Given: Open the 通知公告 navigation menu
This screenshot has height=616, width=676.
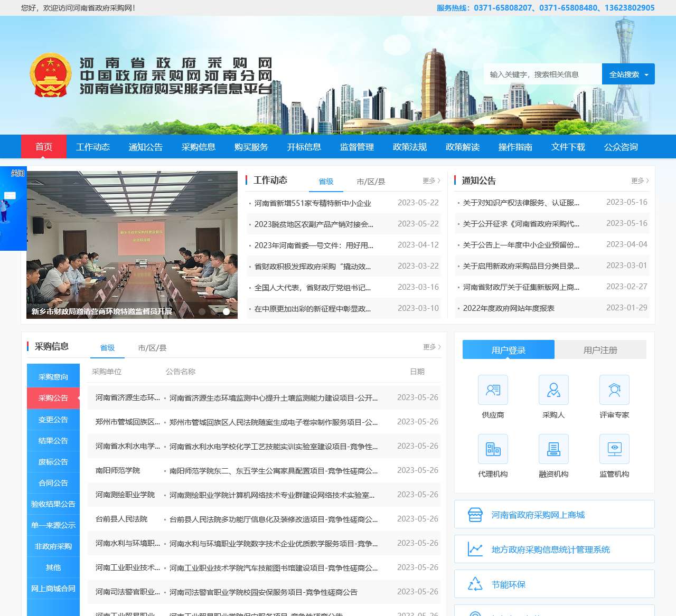Looking at the screenshot, I should [x=146, y=147].
